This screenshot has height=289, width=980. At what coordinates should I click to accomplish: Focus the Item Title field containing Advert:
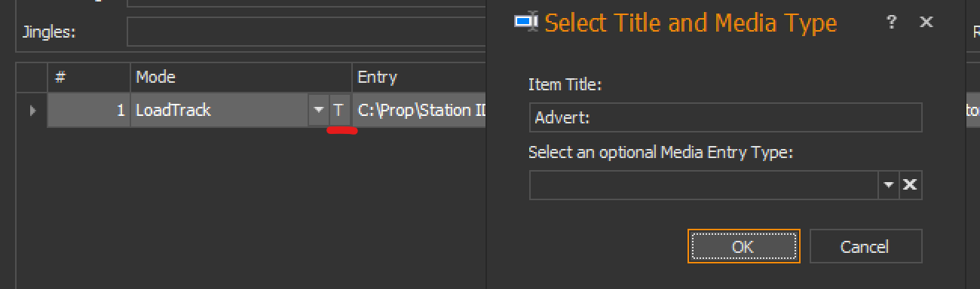point(725,117)
